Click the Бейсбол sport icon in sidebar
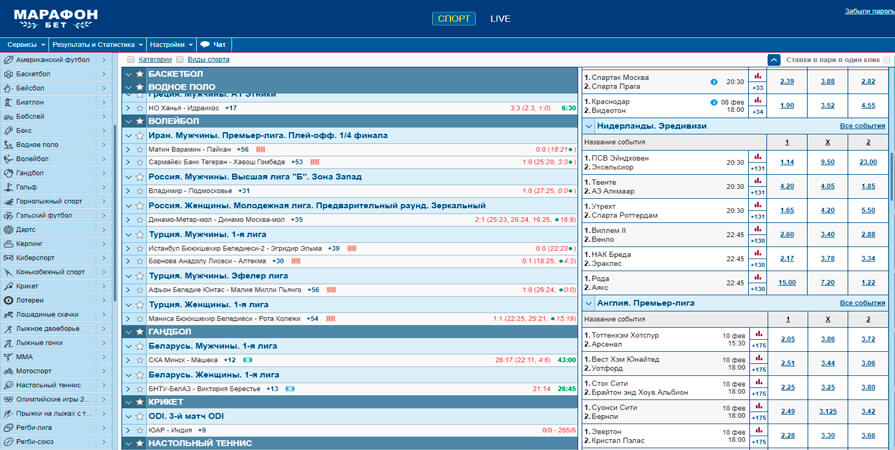 (8, 88)
